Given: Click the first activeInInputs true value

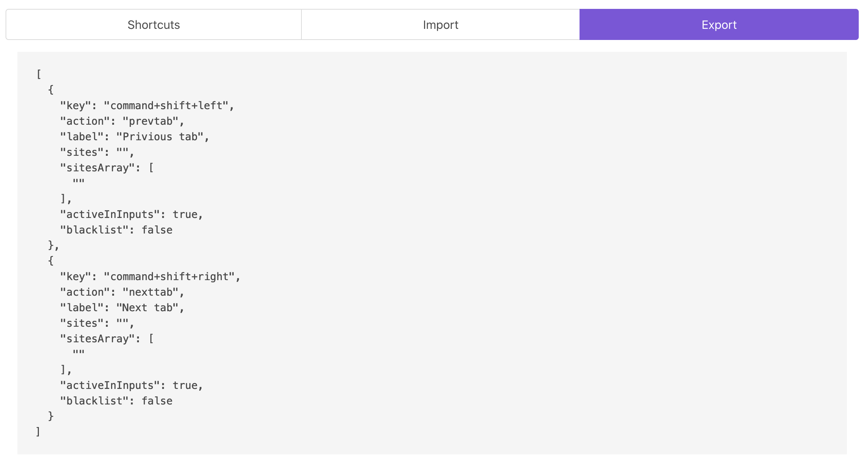Looking at the screenshot, I should pyautogui.click(x=185, y=215).
